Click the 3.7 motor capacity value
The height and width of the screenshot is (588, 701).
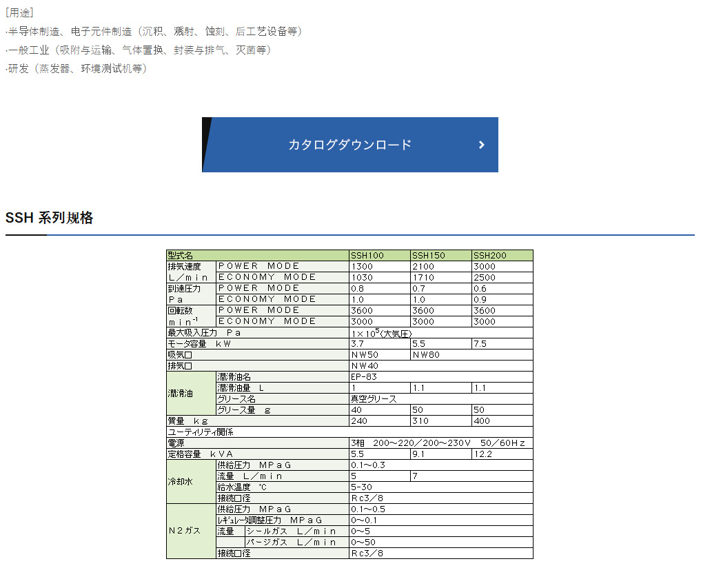click(x=379, y=344)
